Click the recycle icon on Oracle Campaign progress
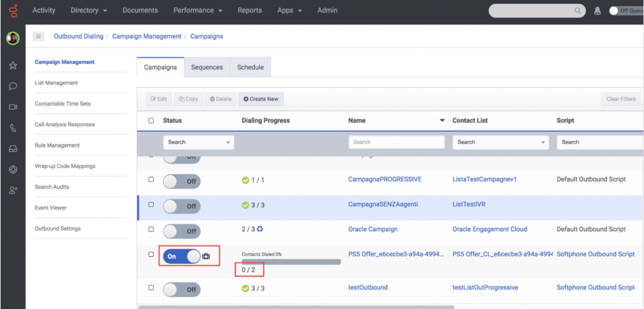Screen dimensions: 644x309 pos(260,229)
